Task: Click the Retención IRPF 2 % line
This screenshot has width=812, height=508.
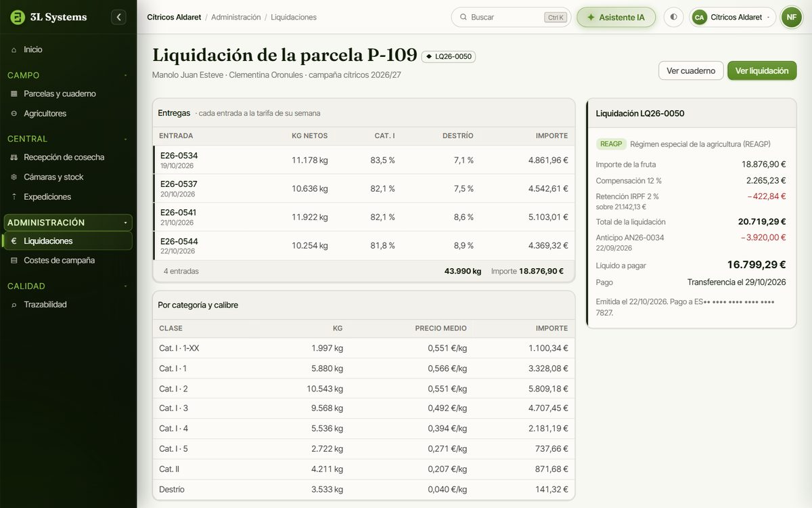Action: [x=691, y=201]
